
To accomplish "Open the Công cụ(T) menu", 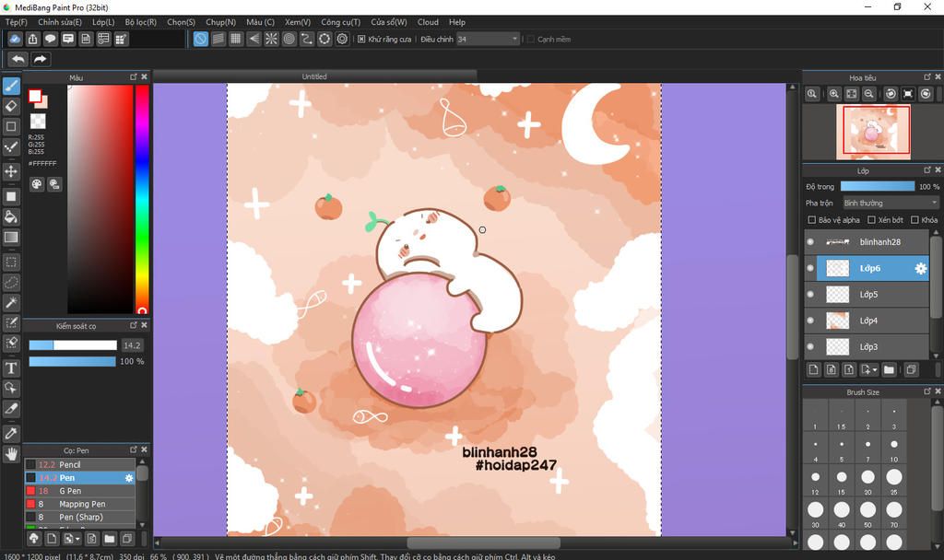I will 340,22.
